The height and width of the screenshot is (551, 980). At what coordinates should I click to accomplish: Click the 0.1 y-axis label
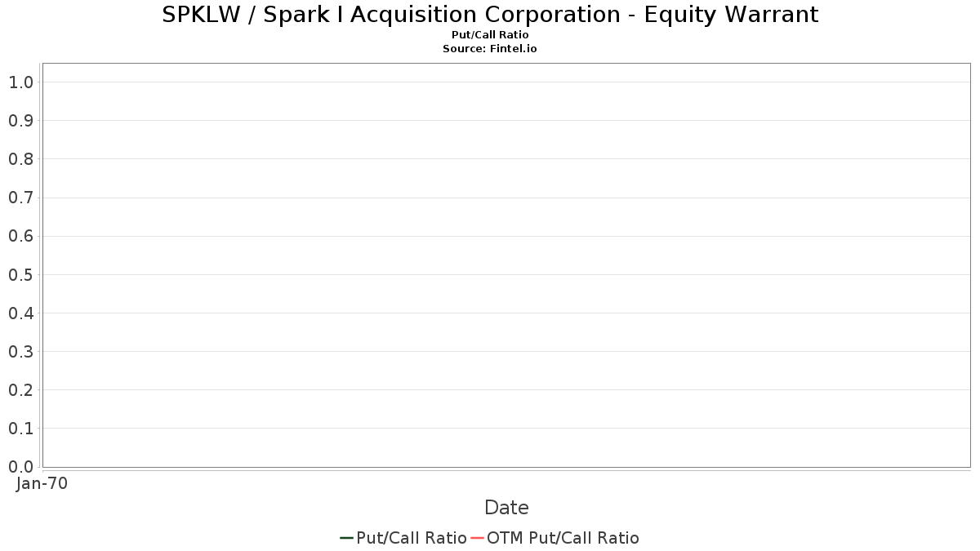[x=21, y=429]
